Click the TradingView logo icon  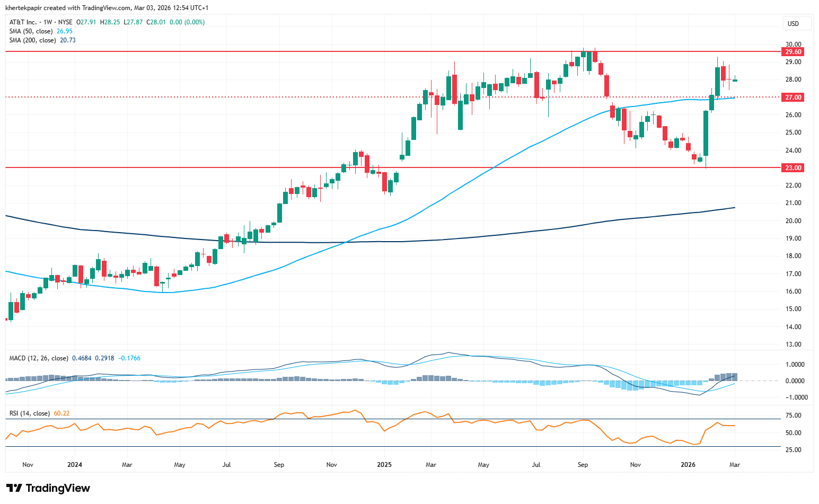tap(14, 488)
